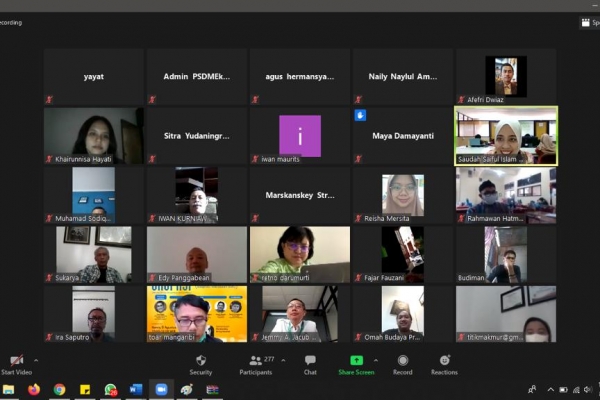Open the Chat panel

pos(310,364)
